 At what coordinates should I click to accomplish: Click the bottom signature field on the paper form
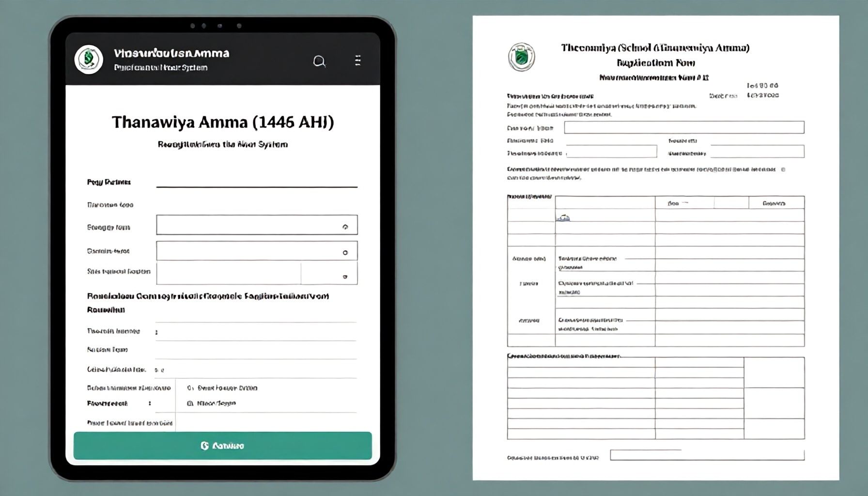pos(707,455)
